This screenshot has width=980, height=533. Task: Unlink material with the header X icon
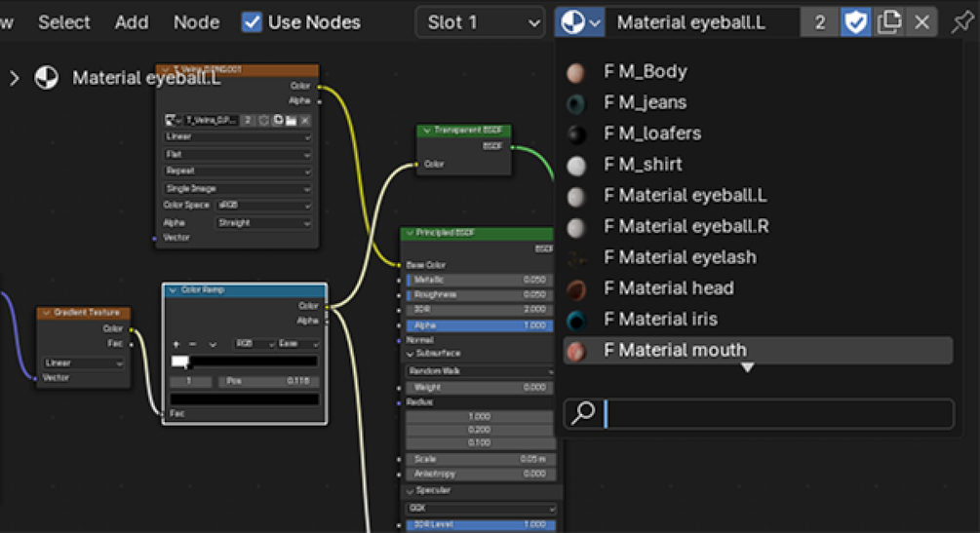[x=921, y=23]
